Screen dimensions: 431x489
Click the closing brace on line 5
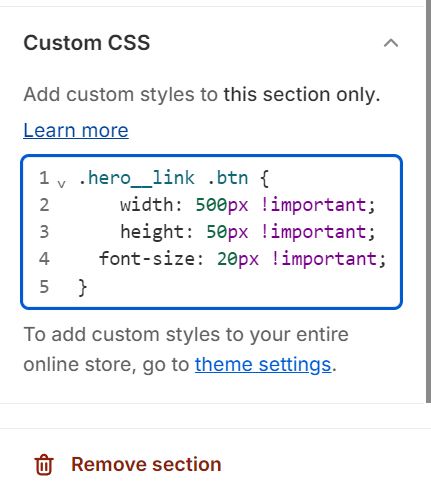[82, 287]
